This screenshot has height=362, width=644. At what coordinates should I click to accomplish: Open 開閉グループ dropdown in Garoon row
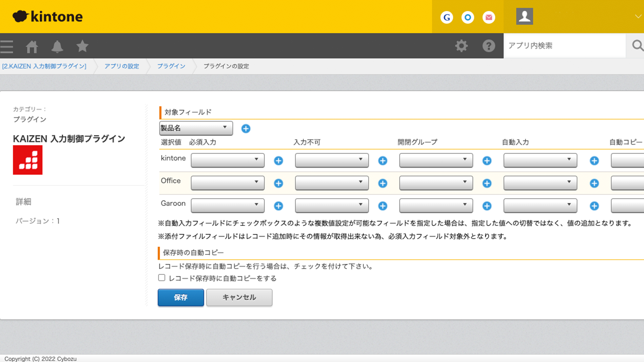[x=436, y=206]
